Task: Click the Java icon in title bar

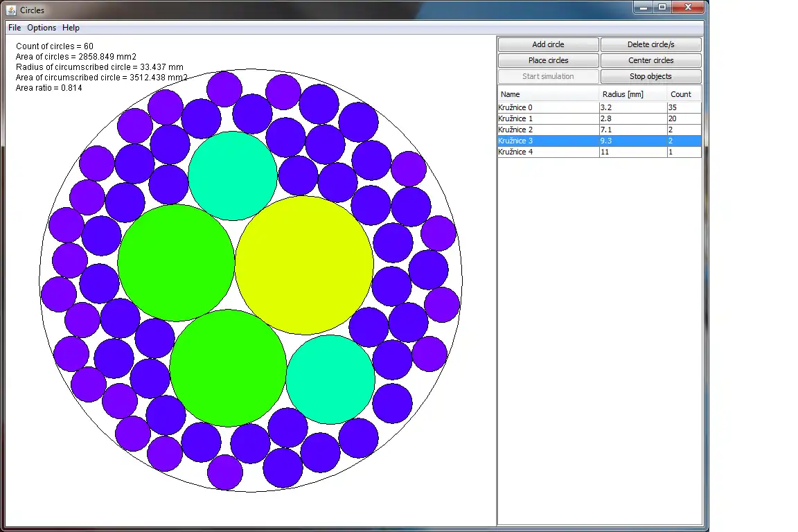Action: tap(11, 10)
